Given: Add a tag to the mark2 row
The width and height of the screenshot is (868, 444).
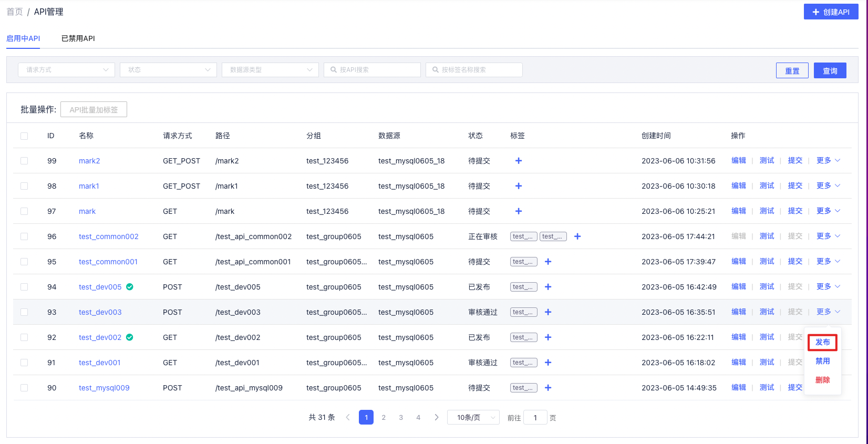Looking at the screenshot, I should pos(519,161).
